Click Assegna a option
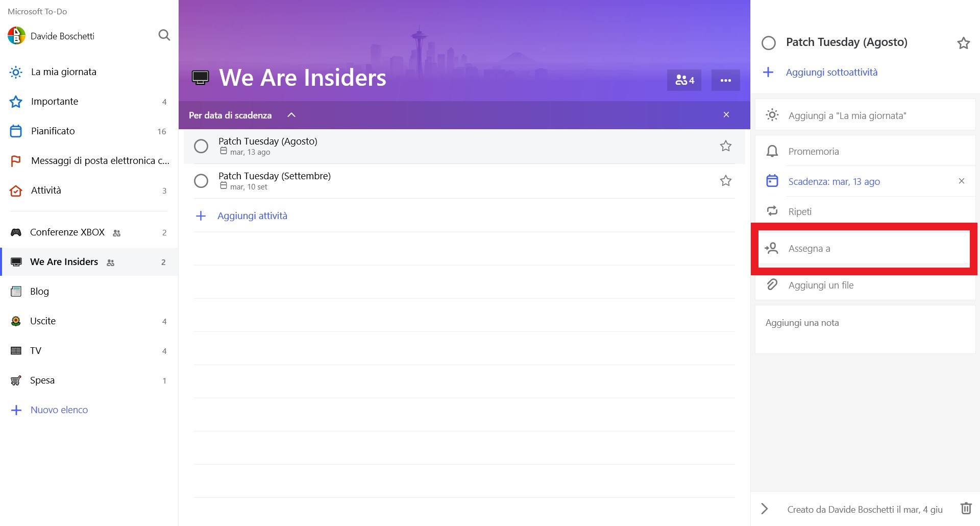 point(864,248)
